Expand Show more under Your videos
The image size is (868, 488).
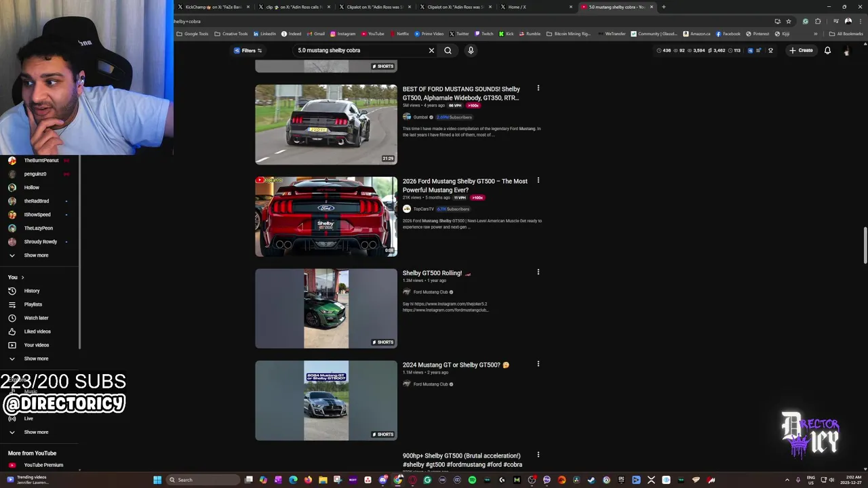[36, 359]
